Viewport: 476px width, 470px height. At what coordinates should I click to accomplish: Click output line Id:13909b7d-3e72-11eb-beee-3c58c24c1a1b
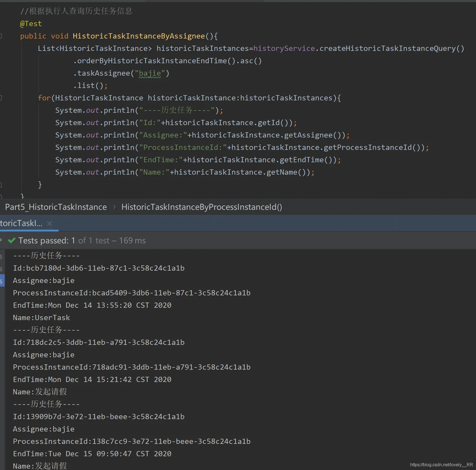pos(99,417)
